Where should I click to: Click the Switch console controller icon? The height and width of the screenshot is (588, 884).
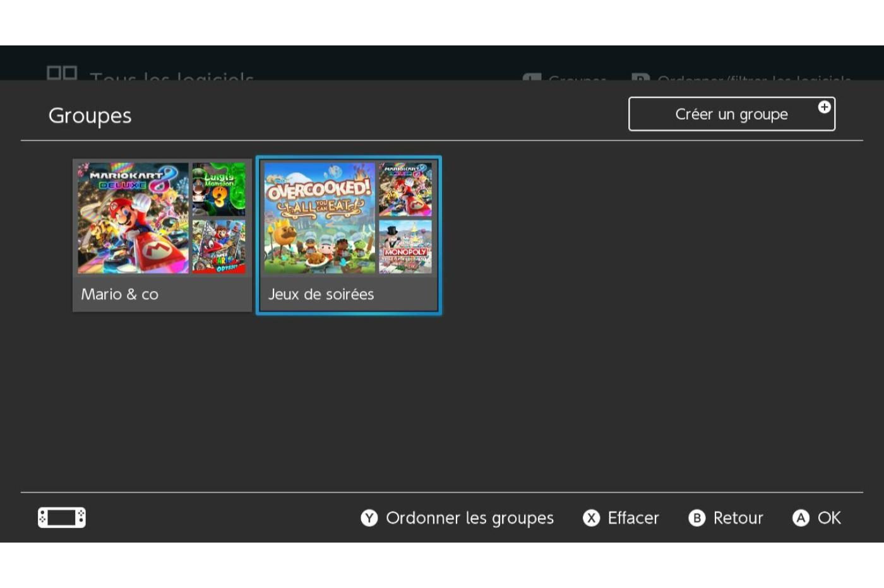click(62, 518)
